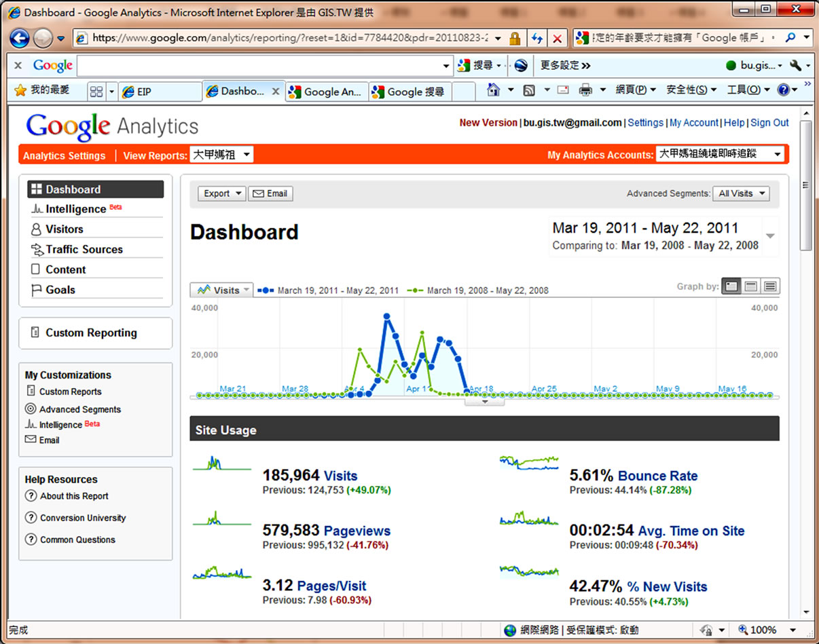Open the Recent Pages dropdown next to Forward
This screenshot has height=644, width=819.
(60, 38)
